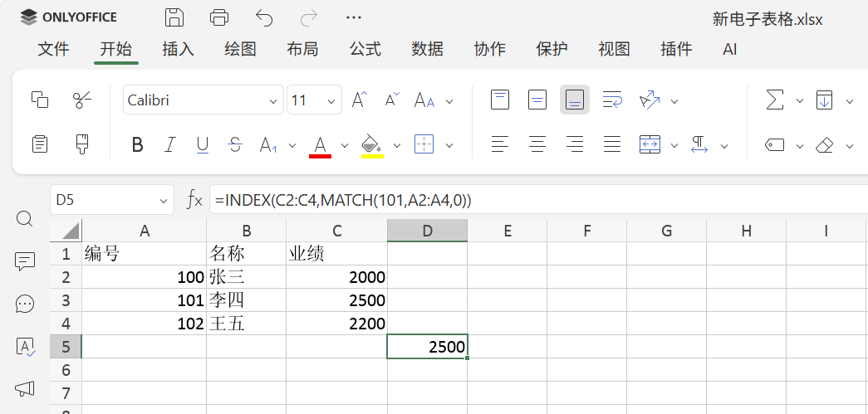Open the Comments sidebar icon
The width and height of the screenshot is (868, 414).
click(25, 261)
